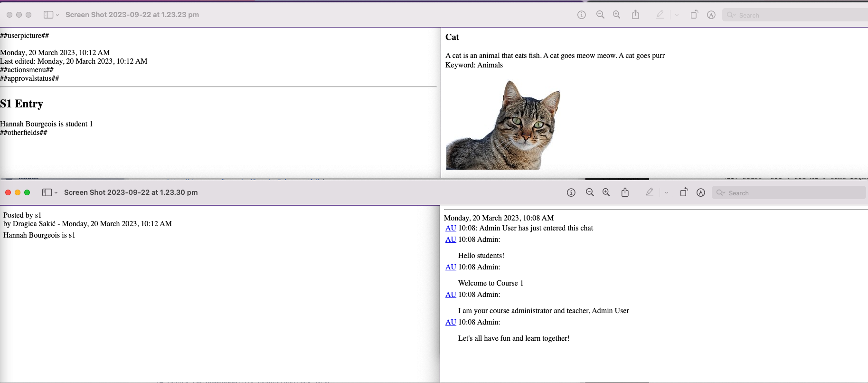Image resolution: width=868 pixels, height=383 pixels.
Task: Share the 1.23.23 pm screenshot
Action: coord(635,15)
